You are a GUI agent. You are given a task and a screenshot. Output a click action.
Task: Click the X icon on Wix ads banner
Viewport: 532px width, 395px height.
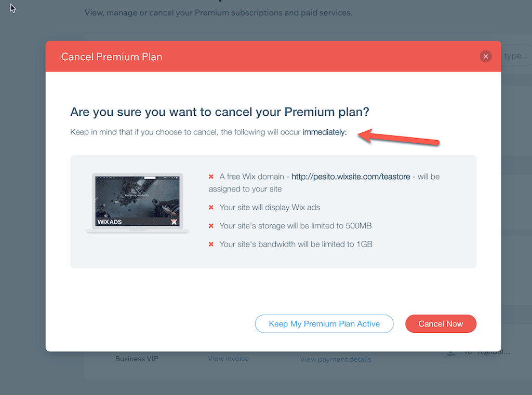[174, 222]
